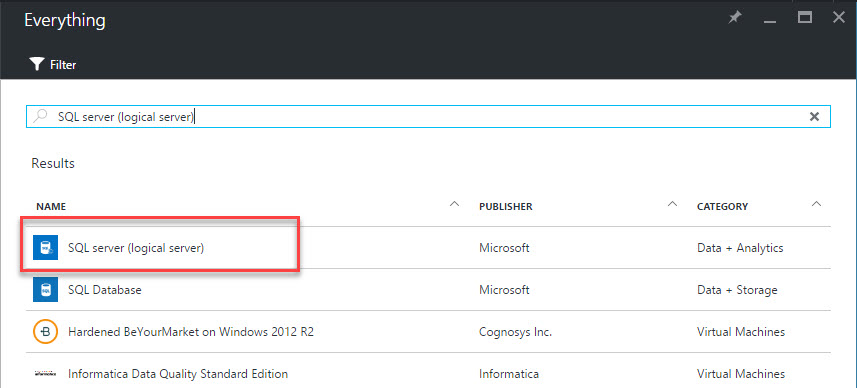
Task: Click the Data + Storage category cell
Action: point(737,290)
